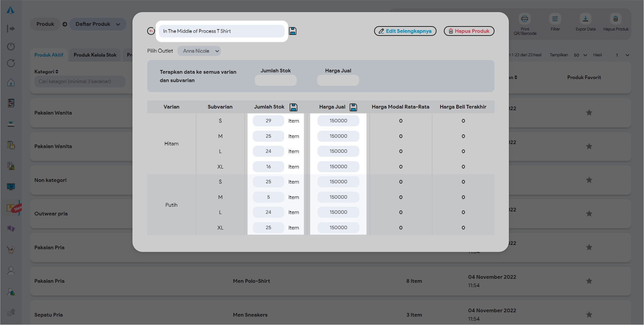Click the Print QR/Barcode icon
The height and width of the screenshot is (325, 644).
pyautogui.click(x=525, y=19)
